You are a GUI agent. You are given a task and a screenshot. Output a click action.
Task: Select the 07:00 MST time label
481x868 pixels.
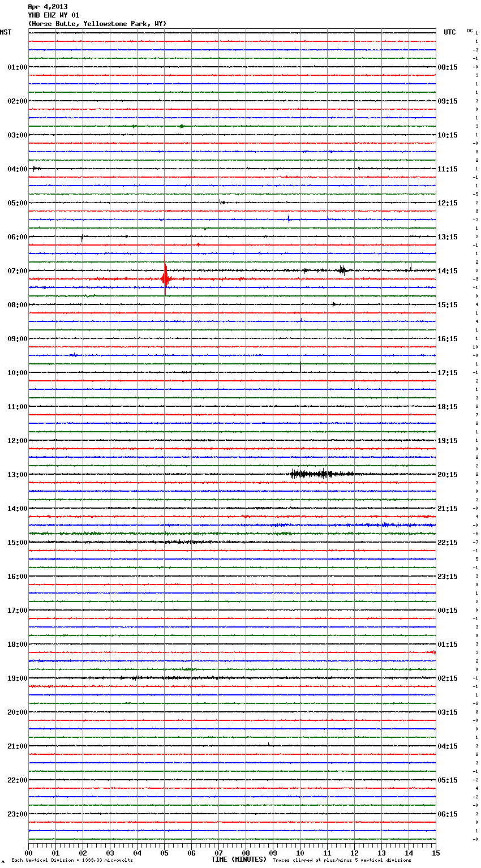click(18, 271)
